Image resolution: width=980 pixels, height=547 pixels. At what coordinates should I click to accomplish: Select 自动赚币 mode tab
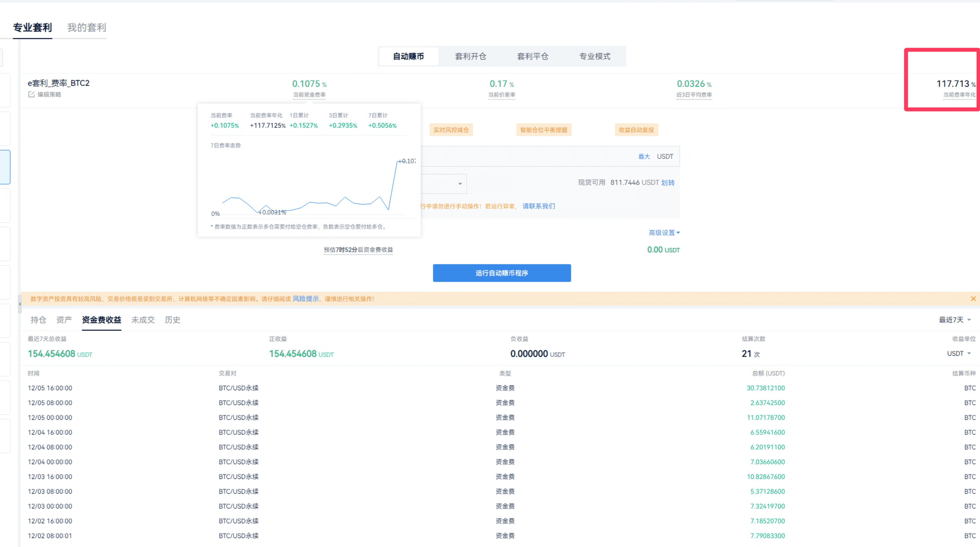pos(408,56)
